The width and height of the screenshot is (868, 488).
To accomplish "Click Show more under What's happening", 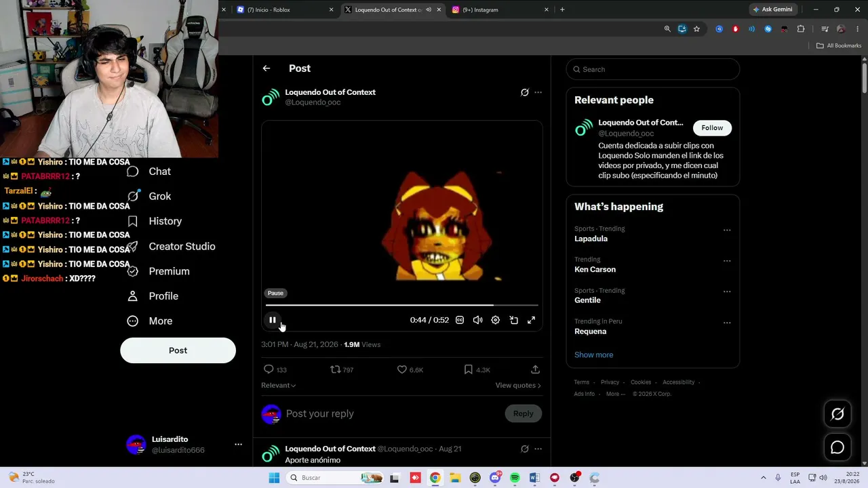I will [x=593, y=354].
